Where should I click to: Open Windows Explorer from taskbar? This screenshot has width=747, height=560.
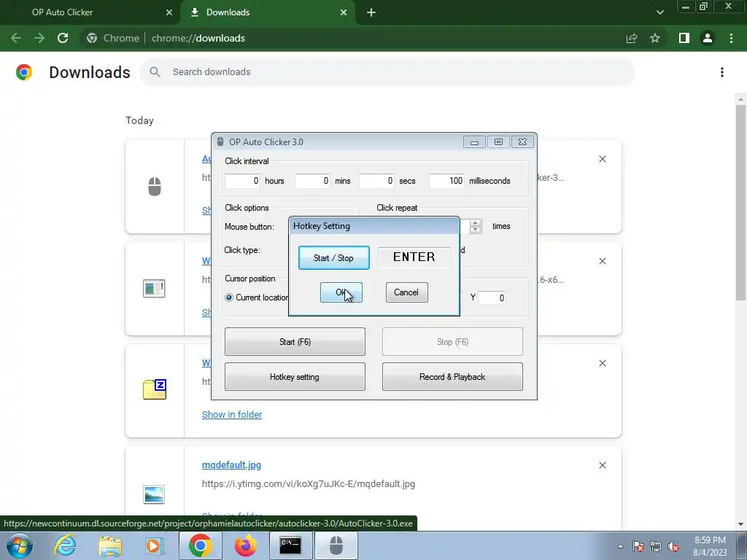tap(110, 546)
